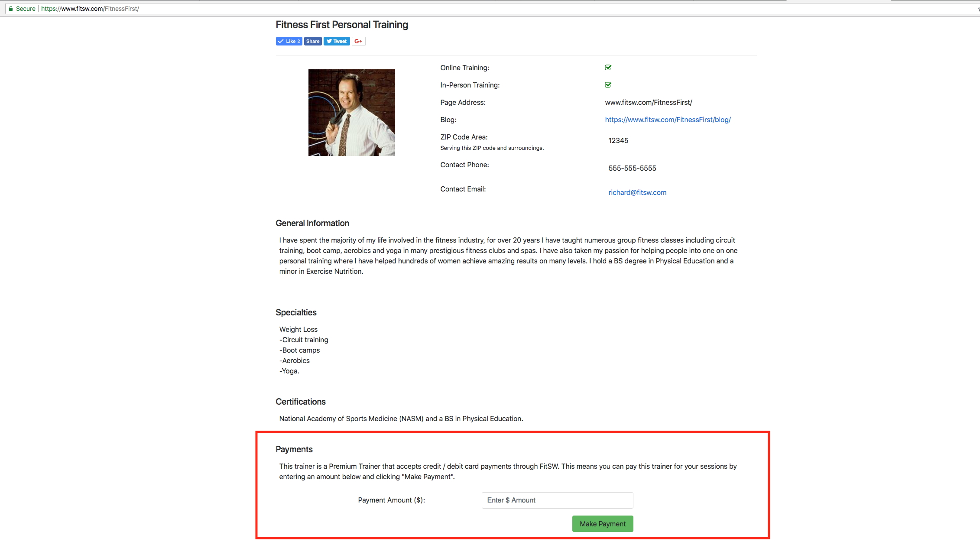Click the Twitter Tweet button

tap(337, 41)
